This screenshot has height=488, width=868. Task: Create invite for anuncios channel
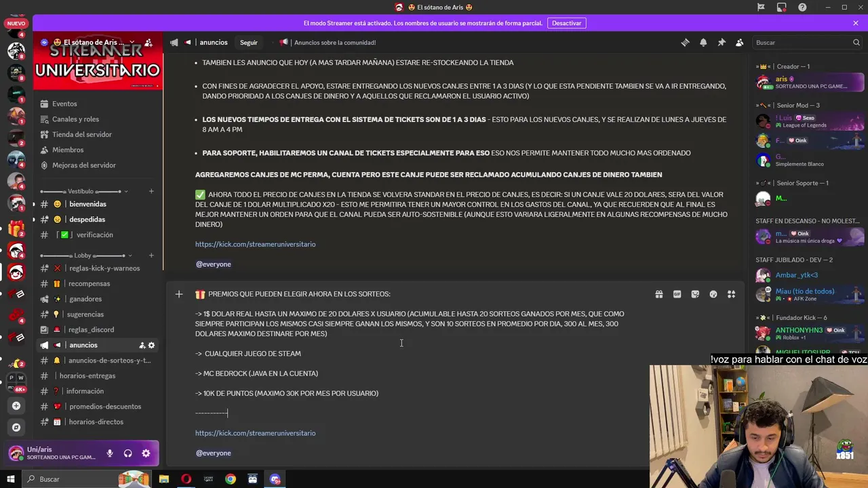142,345
